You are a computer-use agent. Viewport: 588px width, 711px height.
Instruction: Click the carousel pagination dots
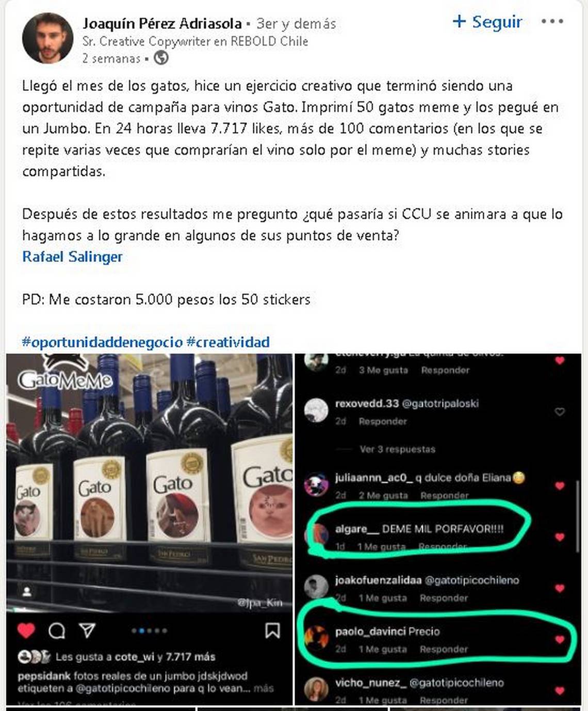(x=149, y=631)
